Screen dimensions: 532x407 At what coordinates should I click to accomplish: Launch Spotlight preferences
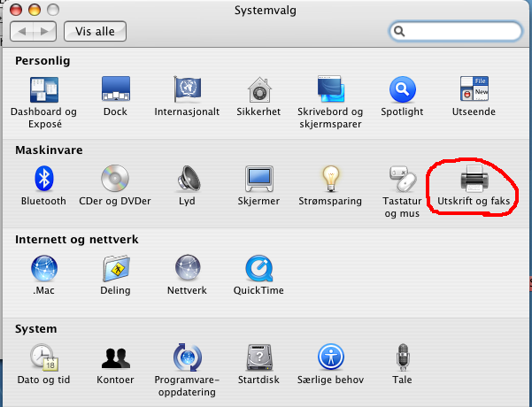click(x=402, y=90)
